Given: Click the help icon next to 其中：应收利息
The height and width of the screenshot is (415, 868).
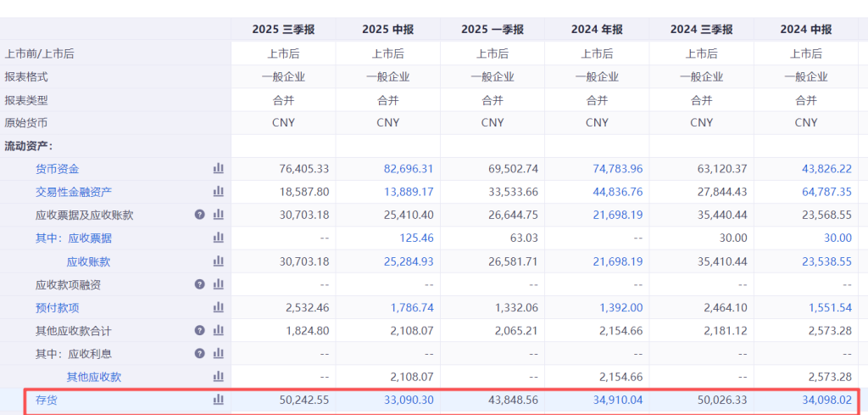Looking at the screenshot, I should [x=200, y=353].
